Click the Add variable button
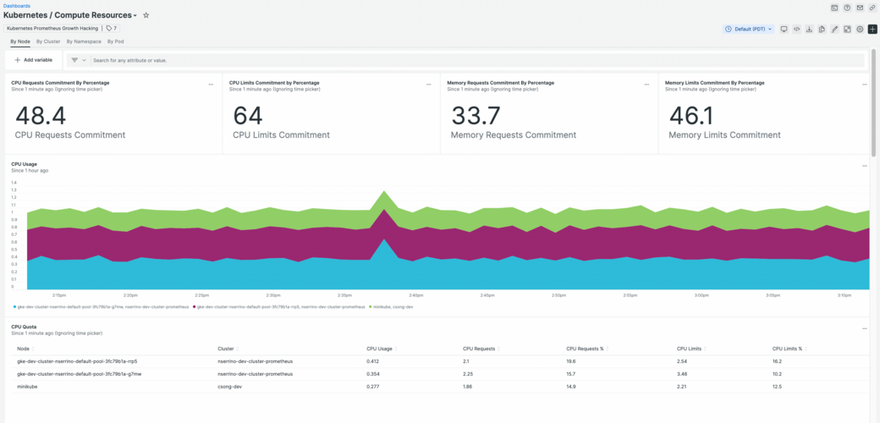 click(x=34, y=60)
